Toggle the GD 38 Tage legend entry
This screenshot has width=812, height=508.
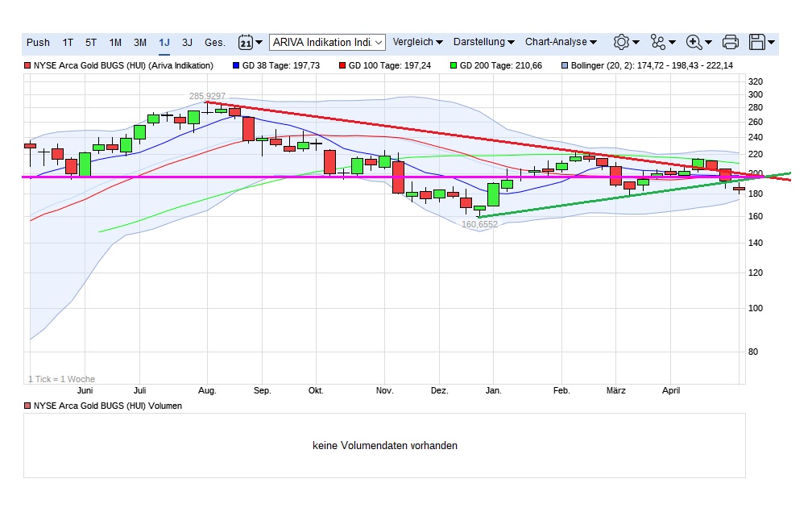275,65
